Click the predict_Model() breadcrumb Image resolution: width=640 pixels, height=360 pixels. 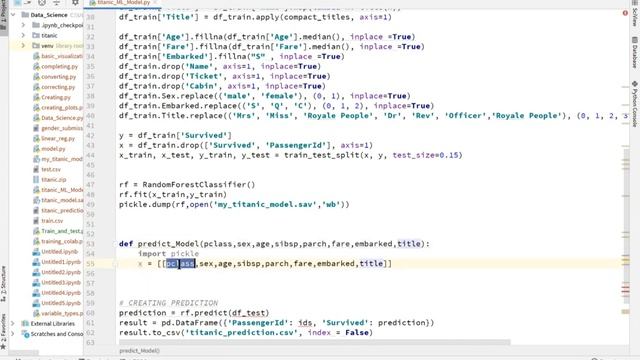tap(139, 351)
